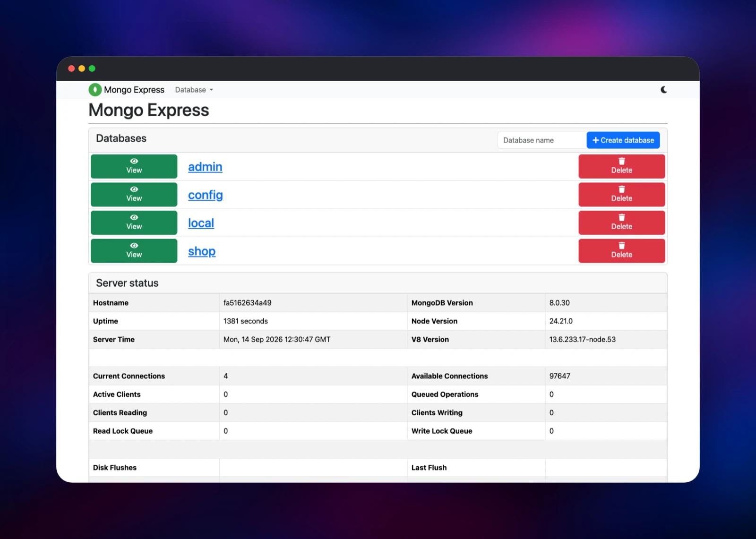
Task: Click the Current Connections value 4
Action: coord(226,376)
